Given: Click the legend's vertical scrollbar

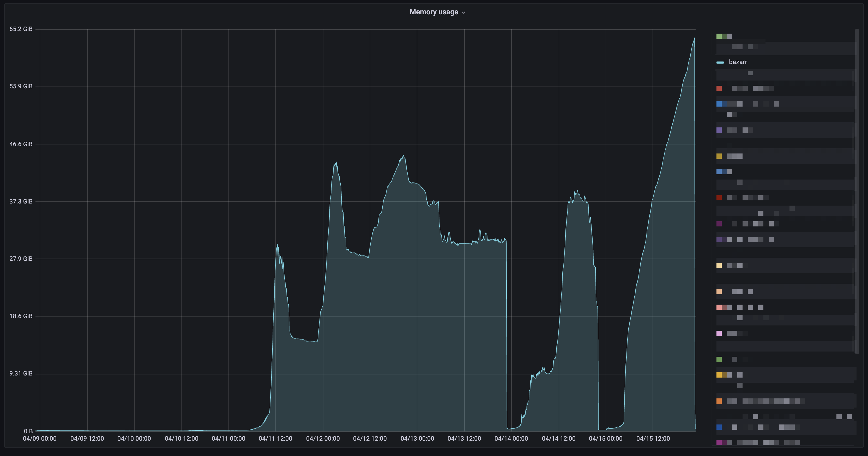Looking at the screenshot, I should pyautogui.click(x=857, y=191).
